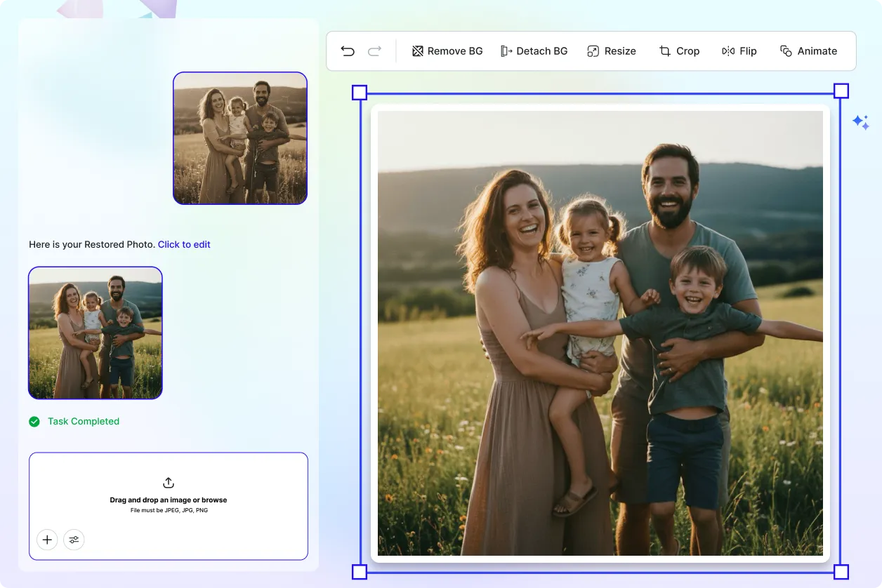
Task: Click the bottom-right selection handle
Action: (841, 572)
